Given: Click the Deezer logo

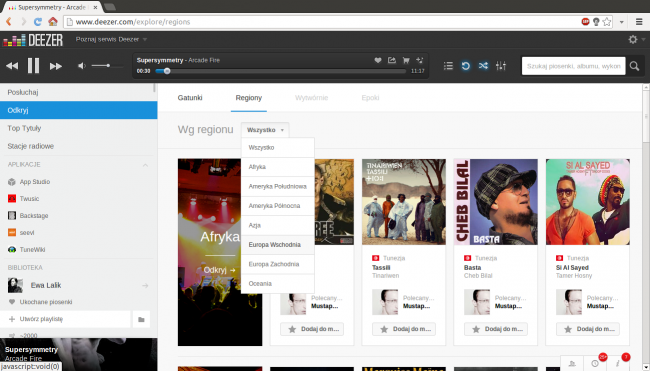Looking at the screenshot, I should tap(33, 40).
